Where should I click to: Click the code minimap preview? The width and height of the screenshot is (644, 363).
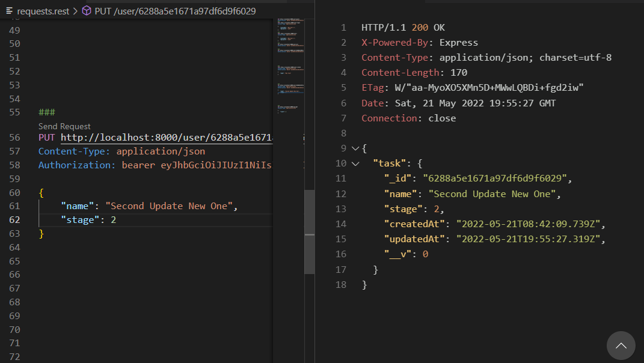291,66
